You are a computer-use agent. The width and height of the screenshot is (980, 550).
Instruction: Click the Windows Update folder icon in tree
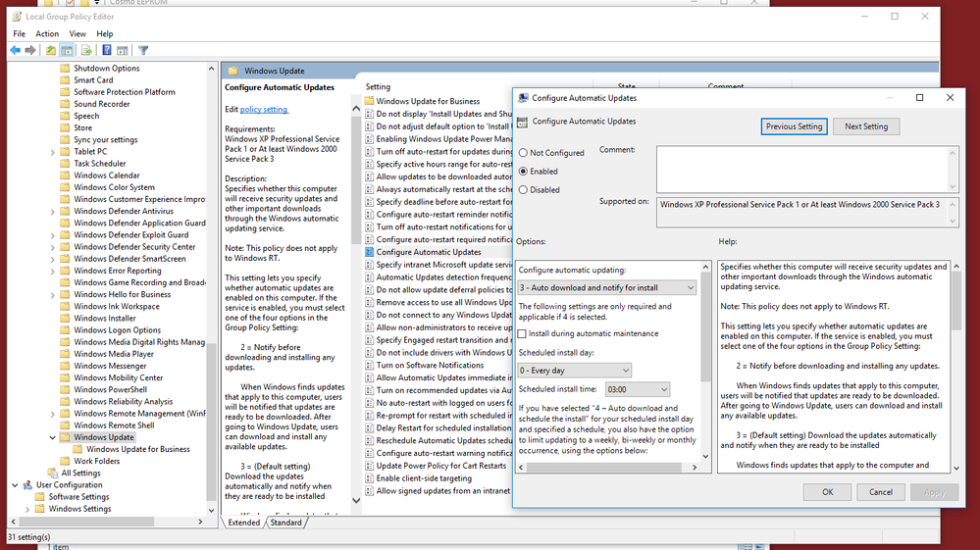[x=65, y=437]
